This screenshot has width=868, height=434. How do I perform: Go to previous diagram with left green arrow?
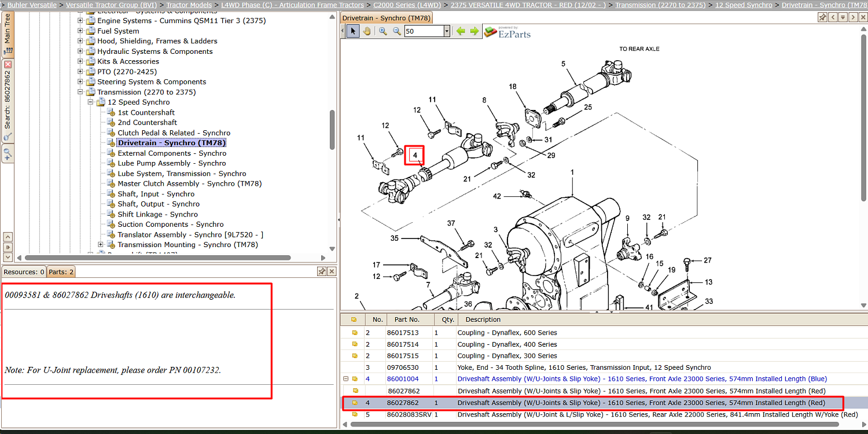click(x=461, y=31)
